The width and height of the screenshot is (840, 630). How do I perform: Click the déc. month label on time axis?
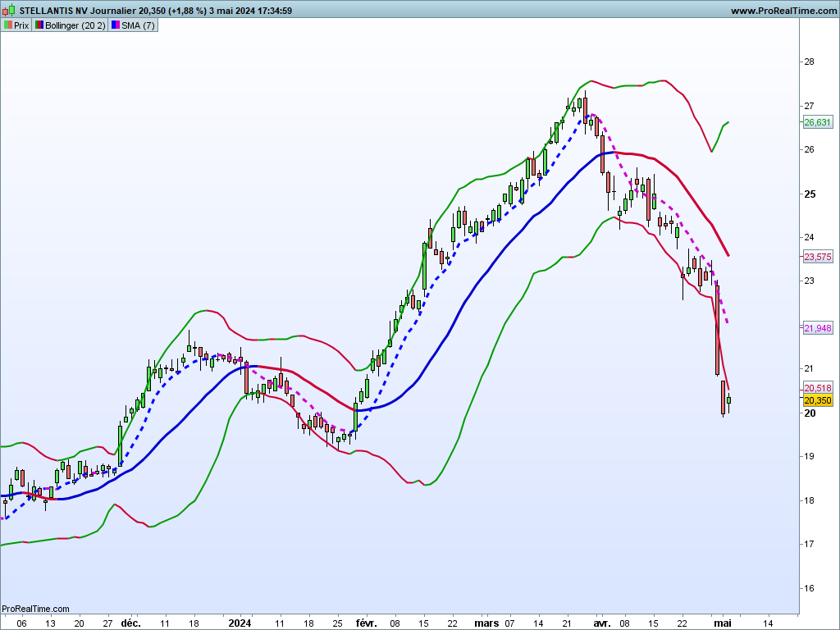tap(130, 623)
